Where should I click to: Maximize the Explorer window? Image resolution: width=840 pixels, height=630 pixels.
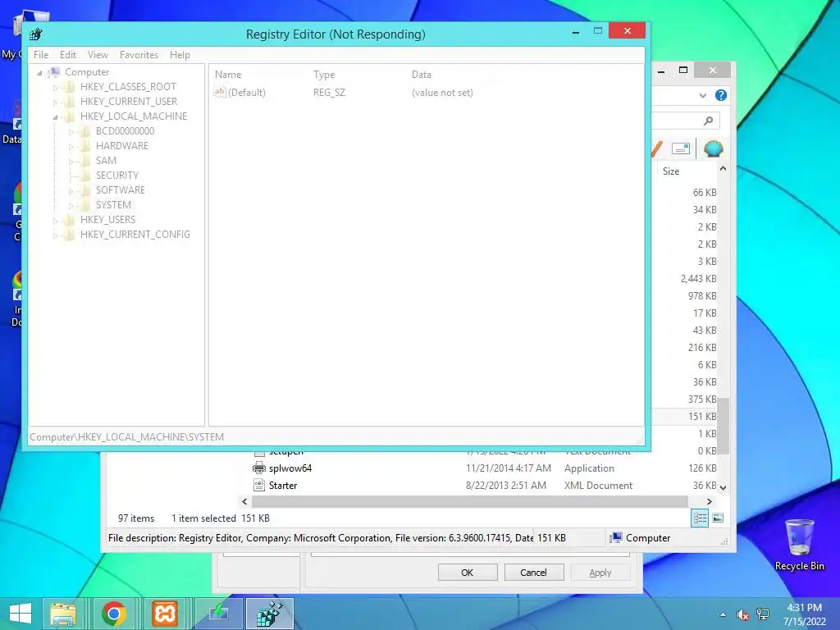(x=683, y=71)
